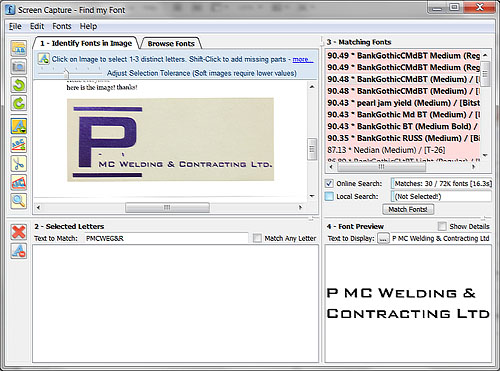Click red X to clear selected letters
500x371 pixels.
[x=19, y=232]
